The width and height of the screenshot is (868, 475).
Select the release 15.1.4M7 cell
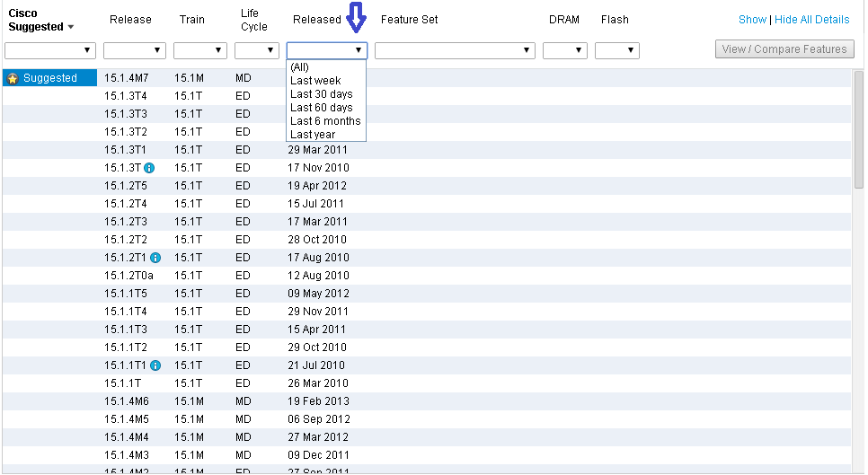(x=126, y=78)
